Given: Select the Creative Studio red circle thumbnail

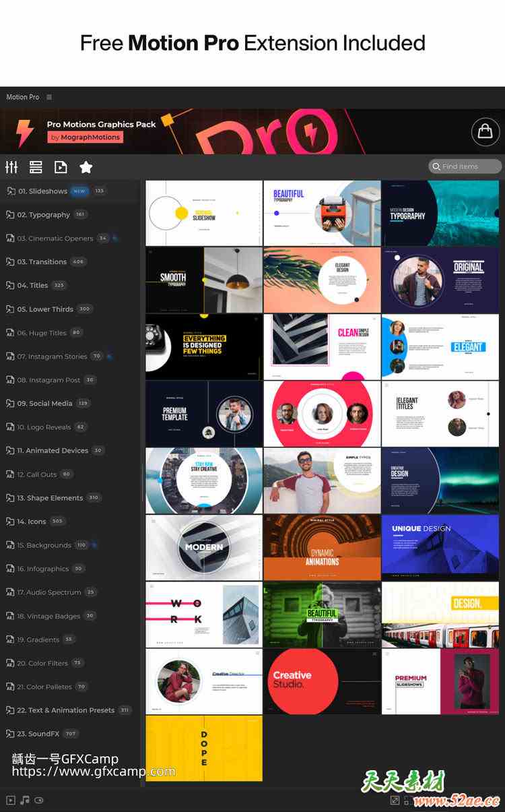Looking at the screenshot, I should [x=322, y=681].
